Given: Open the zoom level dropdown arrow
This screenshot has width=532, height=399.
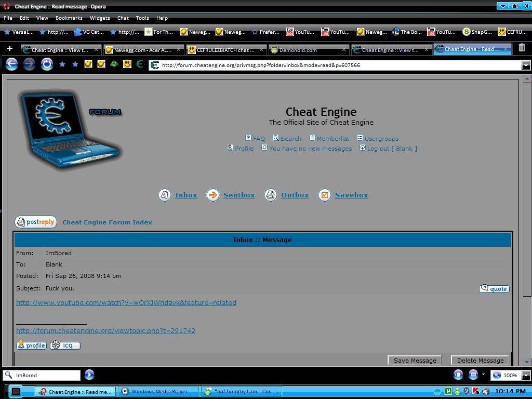Looking at the screenshot, I should pos(526,375).
